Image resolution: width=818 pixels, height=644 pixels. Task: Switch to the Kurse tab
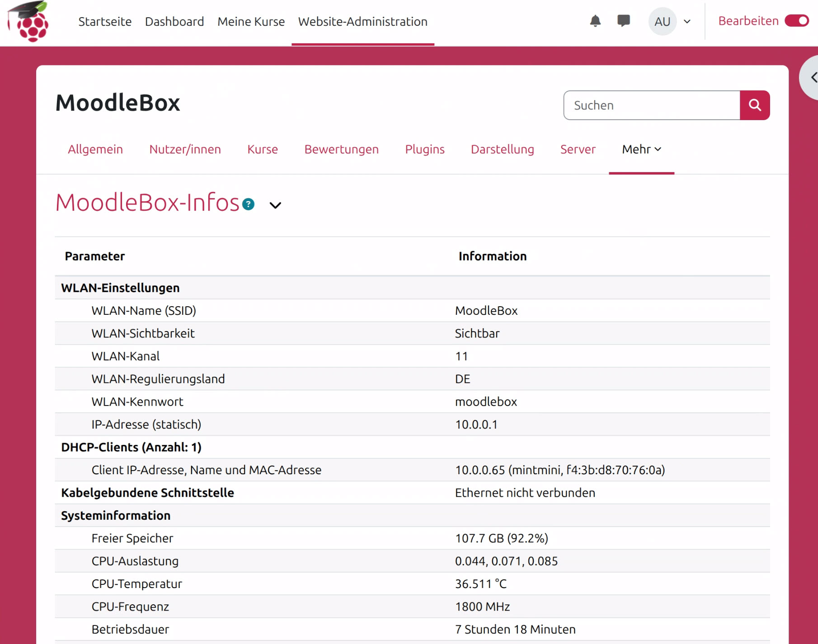263,149
